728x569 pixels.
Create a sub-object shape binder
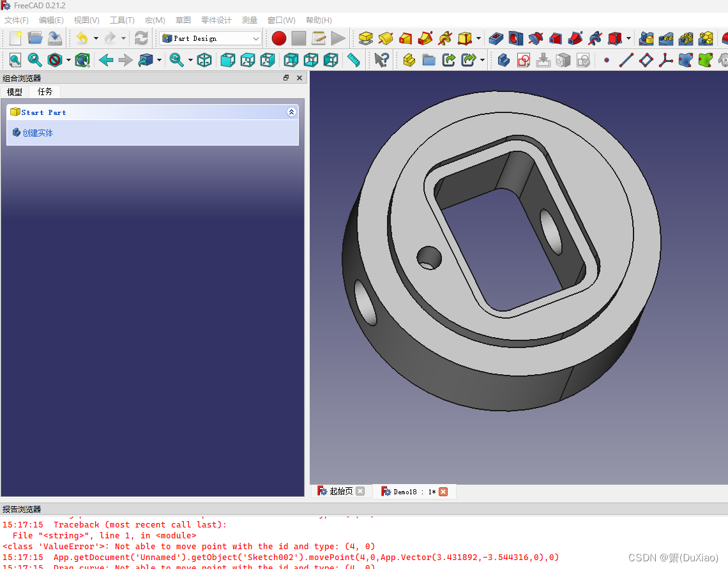(705, 60)
